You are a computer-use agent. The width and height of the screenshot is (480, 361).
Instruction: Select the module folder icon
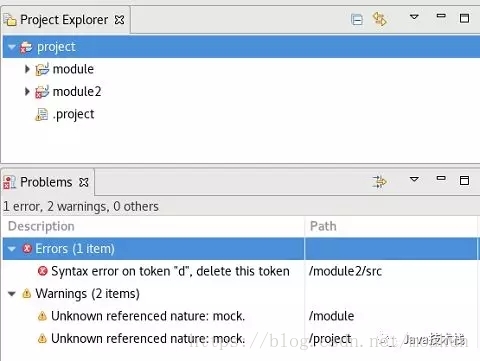[42, 69]
